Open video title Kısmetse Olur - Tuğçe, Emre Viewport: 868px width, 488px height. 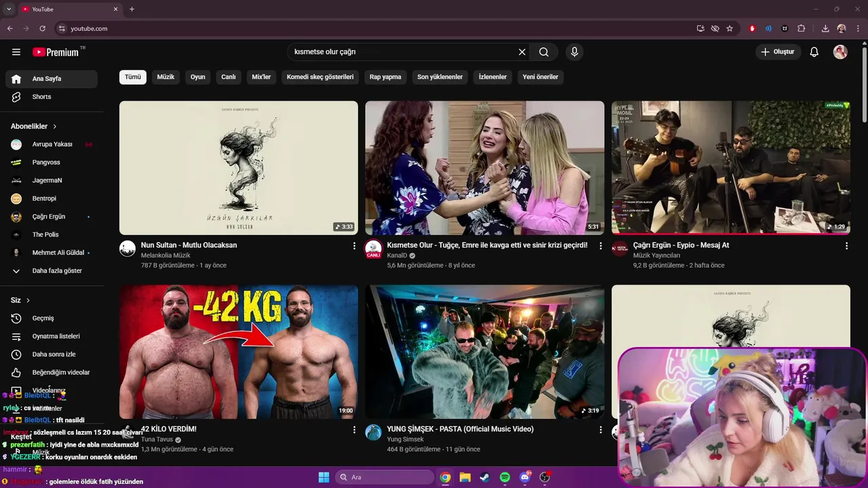pos(487,245)
